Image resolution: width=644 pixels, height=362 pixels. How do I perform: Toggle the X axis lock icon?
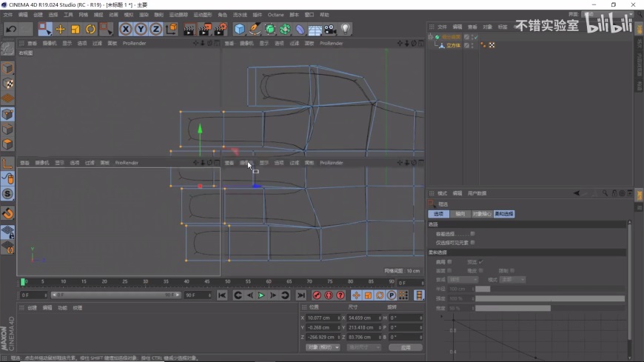tap(126, 29)
